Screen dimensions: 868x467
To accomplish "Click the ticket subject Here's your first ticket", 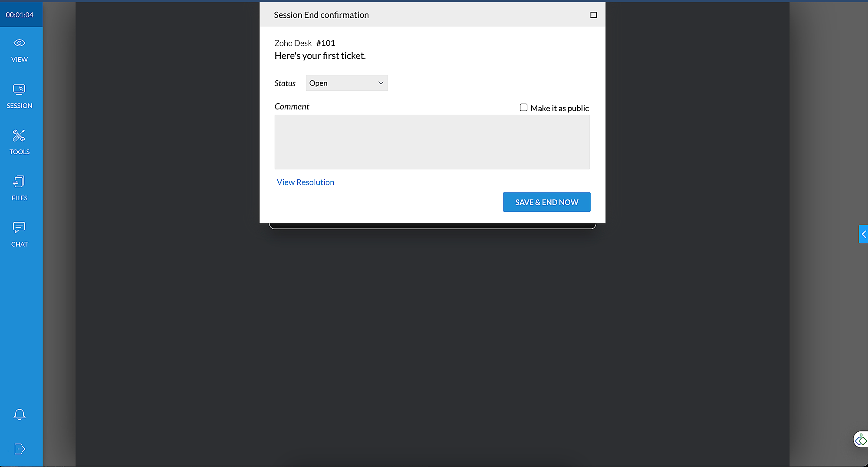I will pos(320,56).
